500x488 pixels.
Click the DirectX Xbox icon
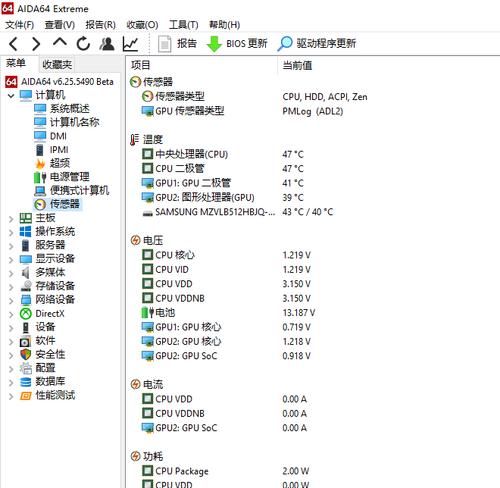pyautogui.click(x=26, y=314)
